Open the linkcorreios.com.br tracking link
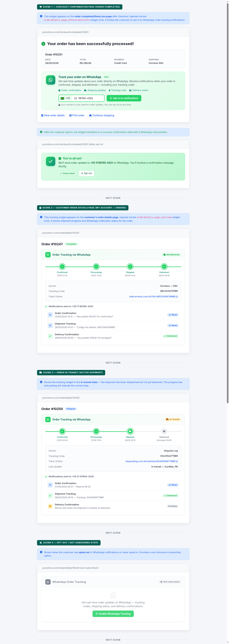229x644 pixels. tap(154, 296)
